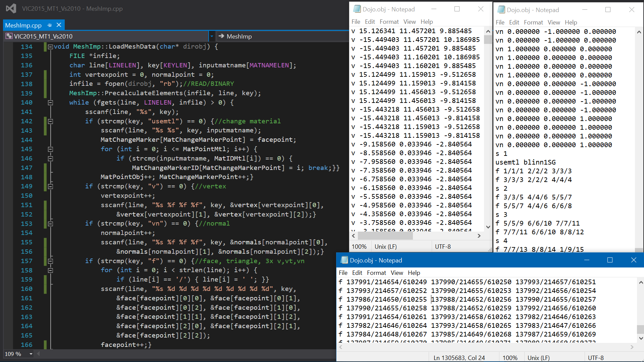Minimize the top-left Dojo.obj Notepad window

pyautogui.click(x=434, y=9)
